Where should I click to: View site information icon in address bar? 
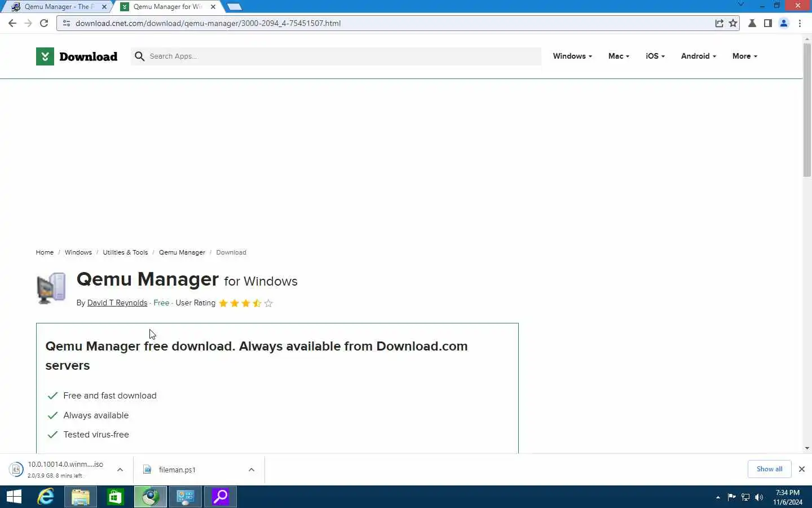[66, 23]
